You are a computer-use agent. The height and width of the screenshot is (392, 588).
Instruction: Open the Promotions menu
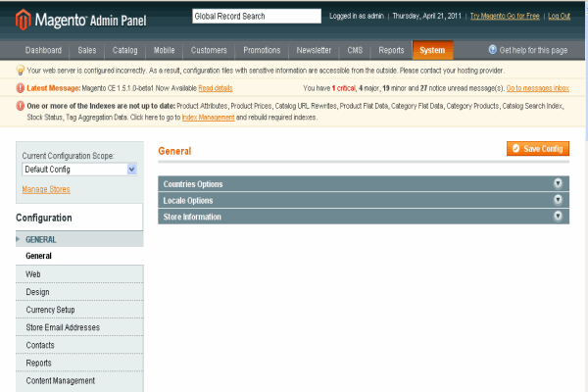point(262,50)
